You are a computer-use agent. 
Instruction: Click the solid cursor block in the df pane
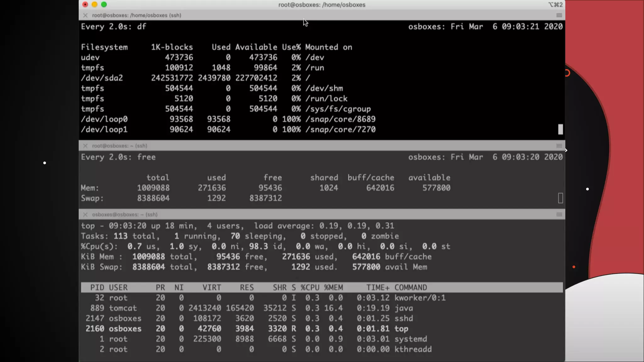click(x=560, y=129)
